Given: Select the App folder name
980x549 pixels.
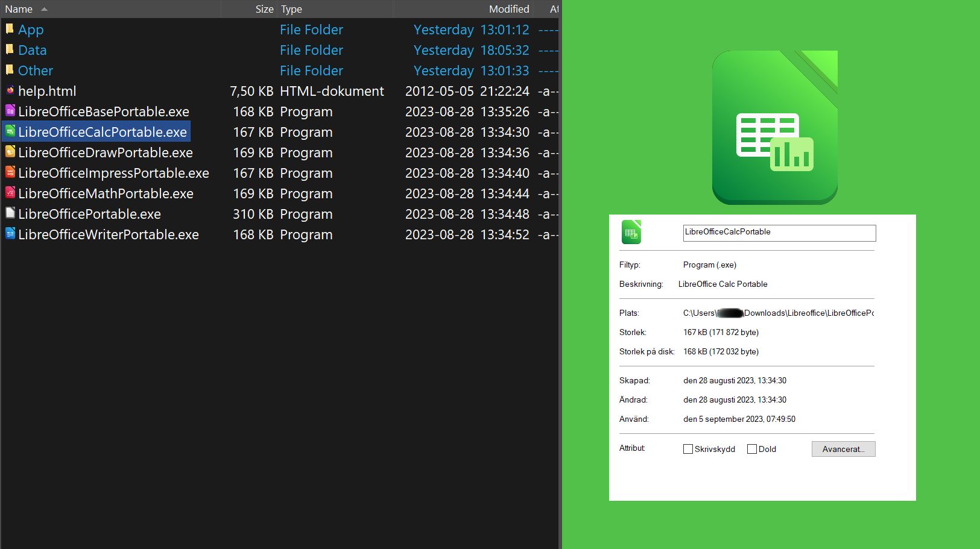Looking at the screenshot, I should pyautogui.click(x=31, y=30).
